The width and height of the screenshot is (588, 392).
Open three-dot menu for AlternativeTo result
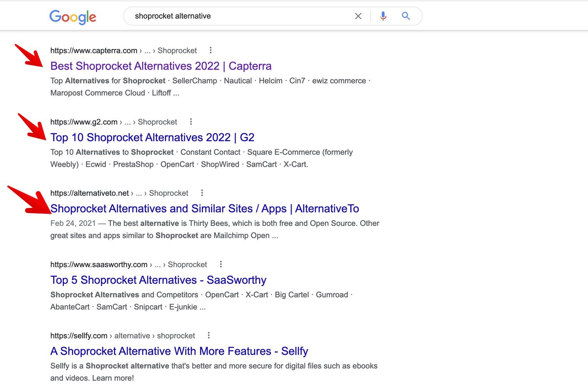click(202, 193)
